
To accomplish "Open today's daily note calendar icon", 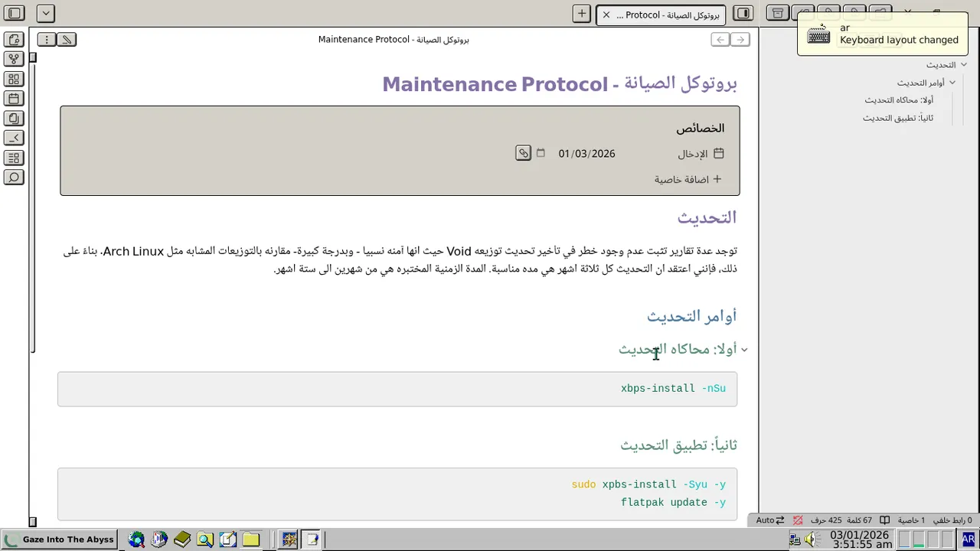I will point(14,99).
